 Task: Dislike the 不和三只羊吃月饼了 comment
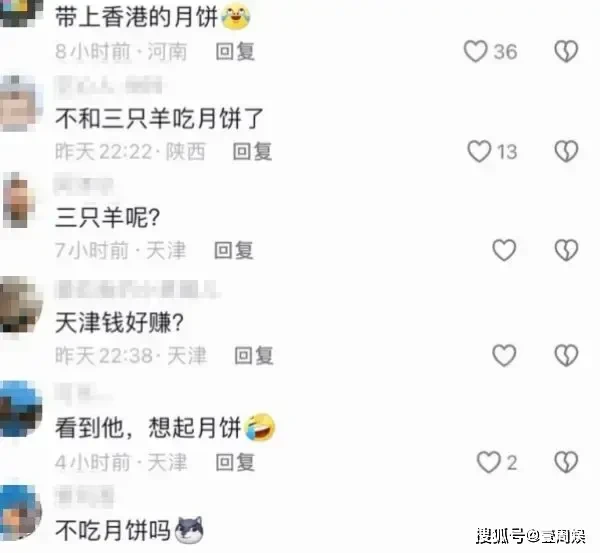(566, 151)
